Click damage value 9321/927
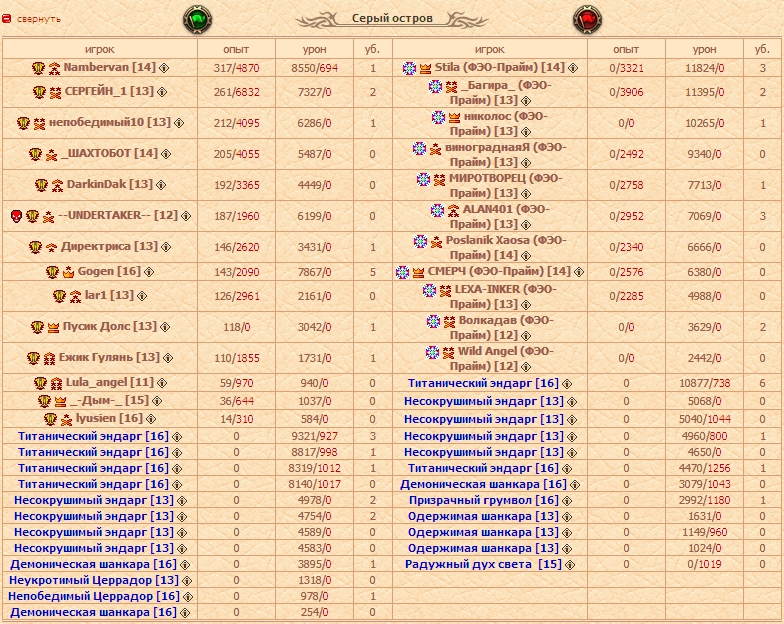 (x=314, y=436)
